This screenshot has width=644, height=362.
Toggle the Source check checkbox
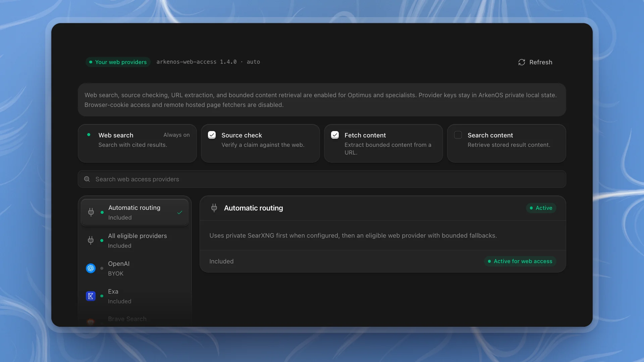pyautogui.click(x=212, y=135)
